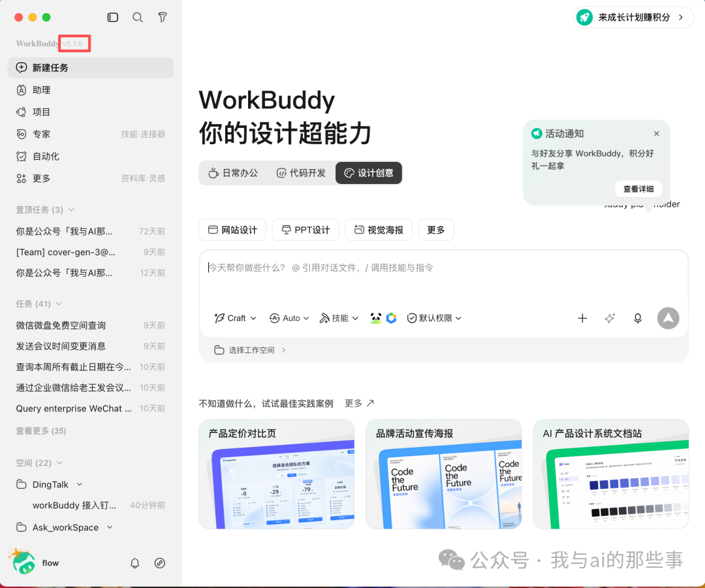Open task Query enterprise WeChat
The width and height of the screenshot is (705, 588).
(90, 408)
